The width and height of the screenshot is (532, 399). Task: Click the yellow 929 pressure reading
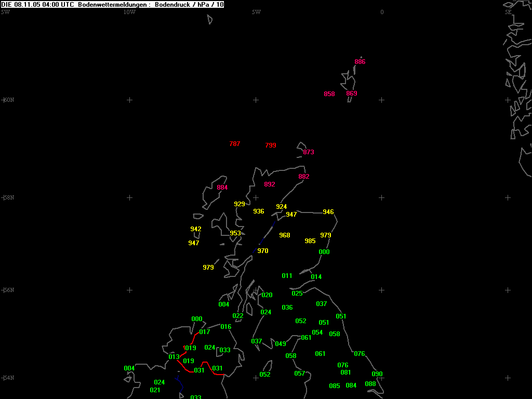[x=240, y=204]
